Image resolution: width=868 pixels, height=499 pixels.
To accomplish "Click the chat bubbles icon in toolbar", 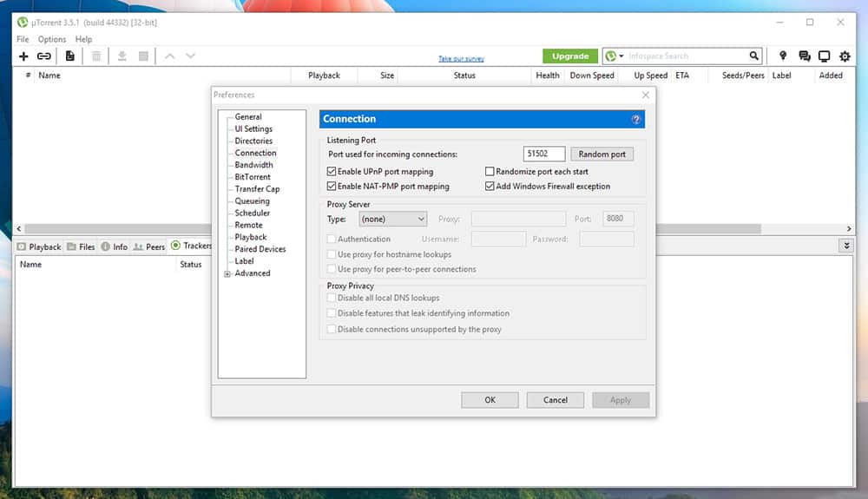I will pyautogui.click(x=805, y=56).
